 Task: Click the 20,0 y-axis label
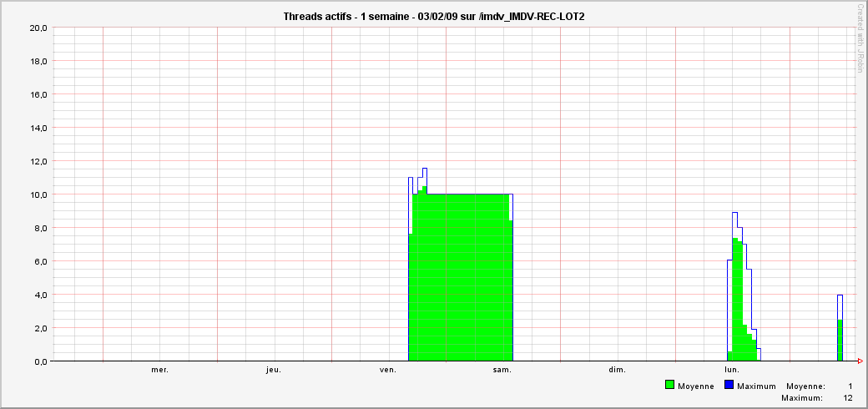point(38,28)
